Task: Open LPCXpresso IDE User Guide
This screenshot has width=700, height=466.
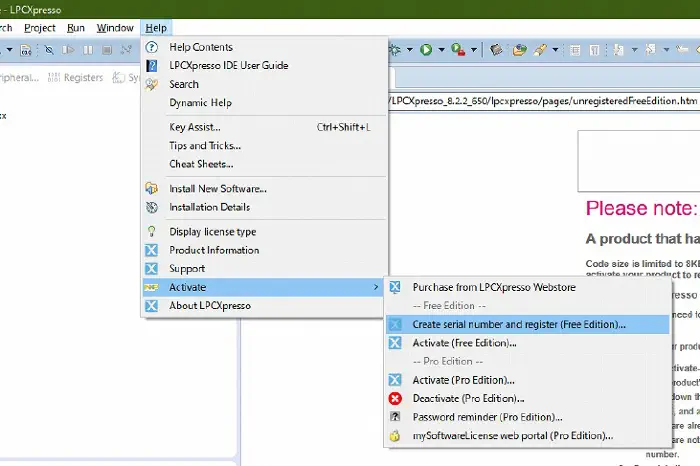Action: pyautogui.click(x=228, y=66)
